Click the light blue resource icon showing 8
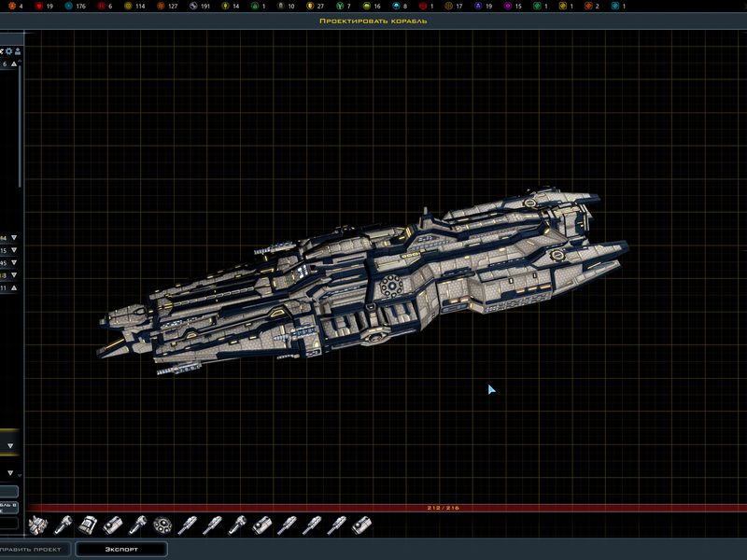Image resolution: width=747 pixels, height=560 pixels. point(396,7)
